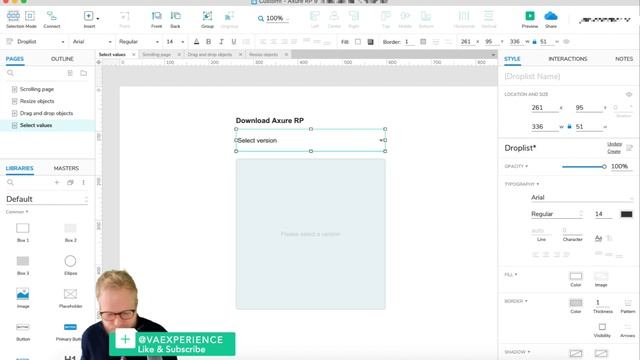Viewport: 640px width, 360px height.
Task: Click the Update style link
Action: [614, 144]
